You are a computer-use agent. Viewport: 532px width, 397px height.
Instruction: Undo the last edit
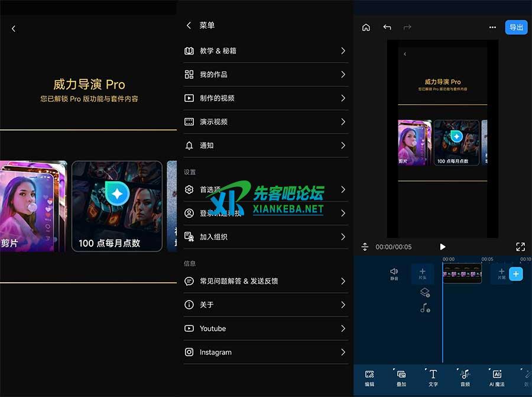point(387,27)
